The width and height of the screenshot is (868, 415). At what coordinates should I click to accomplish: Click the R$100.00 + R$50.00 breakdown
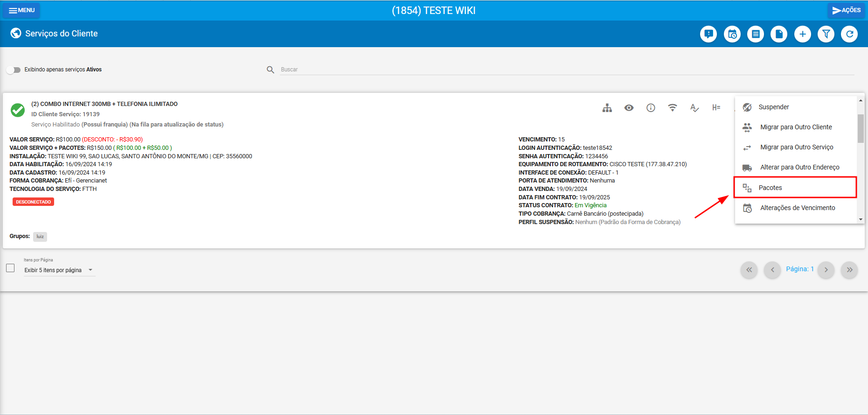(143, 148)
